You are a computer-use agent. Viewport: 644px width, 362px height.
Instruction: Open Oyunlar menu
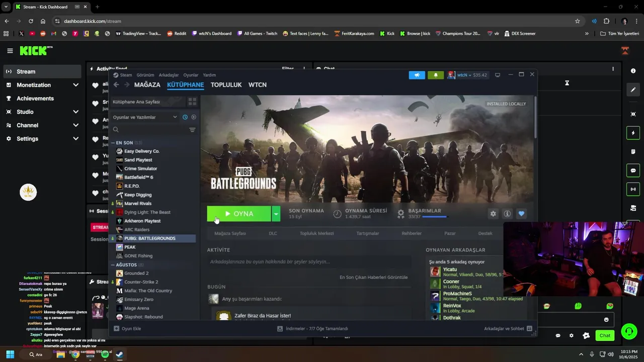point(191,75)
